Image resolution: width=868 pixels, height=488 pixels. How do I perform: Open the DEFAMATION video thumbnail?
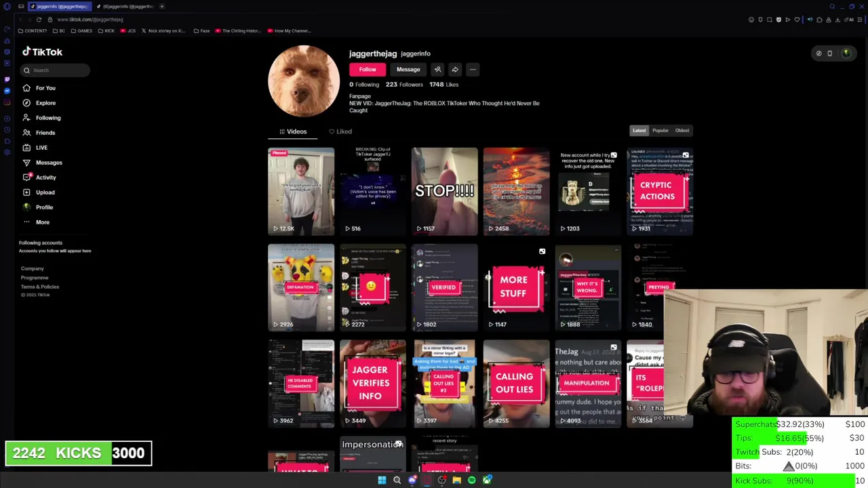pos(301,287)
